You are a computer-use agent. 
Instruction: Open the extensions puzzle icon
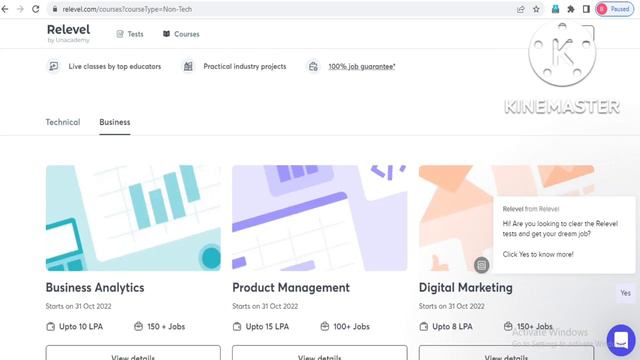tap(571, 9)
